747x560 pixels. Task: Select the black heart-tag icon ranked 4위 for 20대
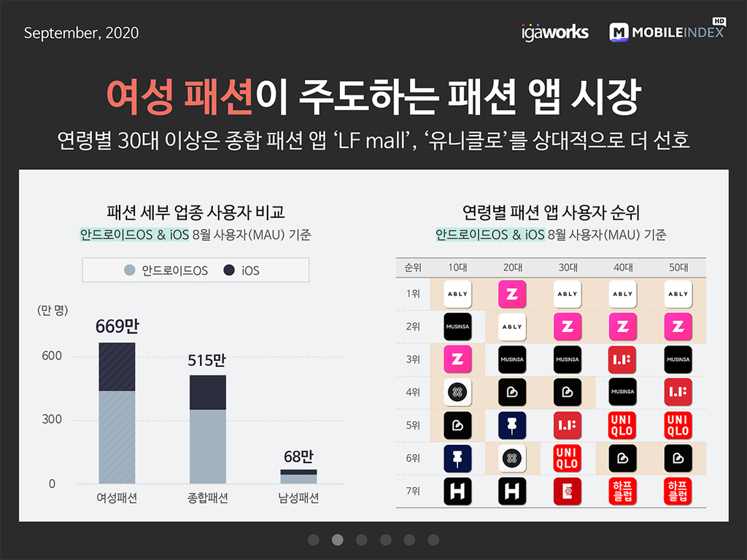[x=512, y=392]
